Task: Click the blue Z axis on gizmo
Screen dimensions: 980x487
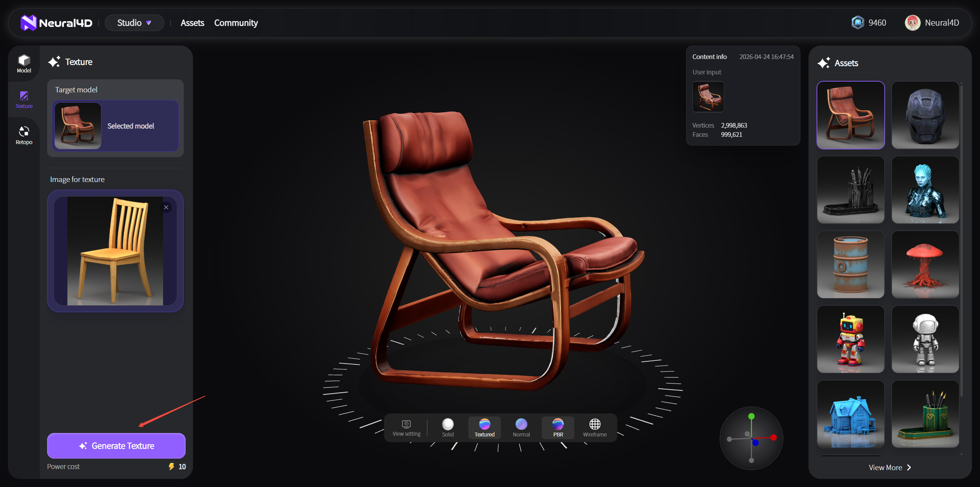Action: pyautogui.click(x=756, y=443)
